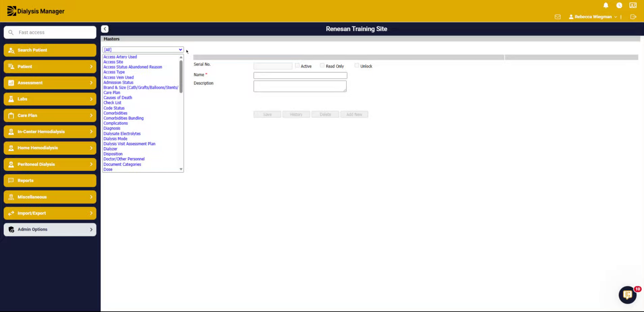Collapse the sidebar with back arrow
Viewport: 644px width, 312px height.
105,29
